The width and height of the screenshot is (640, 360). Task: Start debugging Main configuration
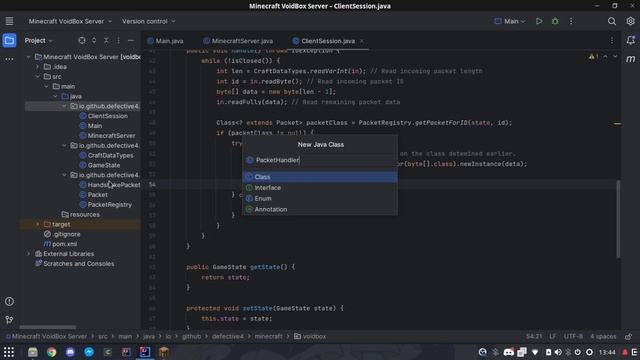(x=555, y=21)
